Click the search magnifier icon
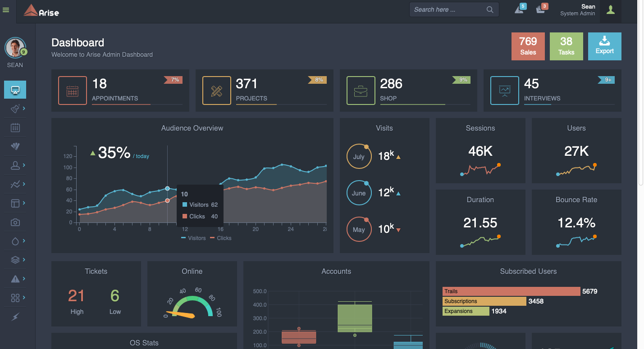Viewport: 644px width, 349px height. (490, 10)
